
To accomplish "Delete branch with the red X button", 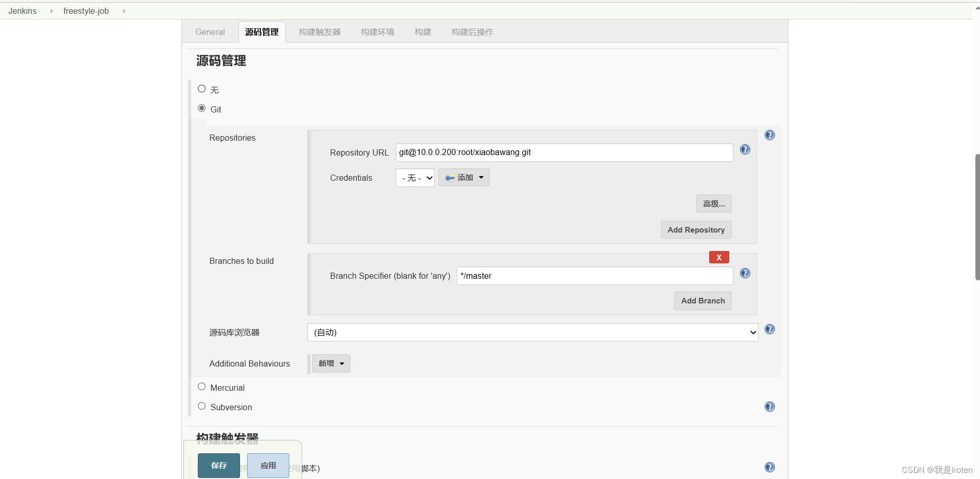I will coord(719,257).
